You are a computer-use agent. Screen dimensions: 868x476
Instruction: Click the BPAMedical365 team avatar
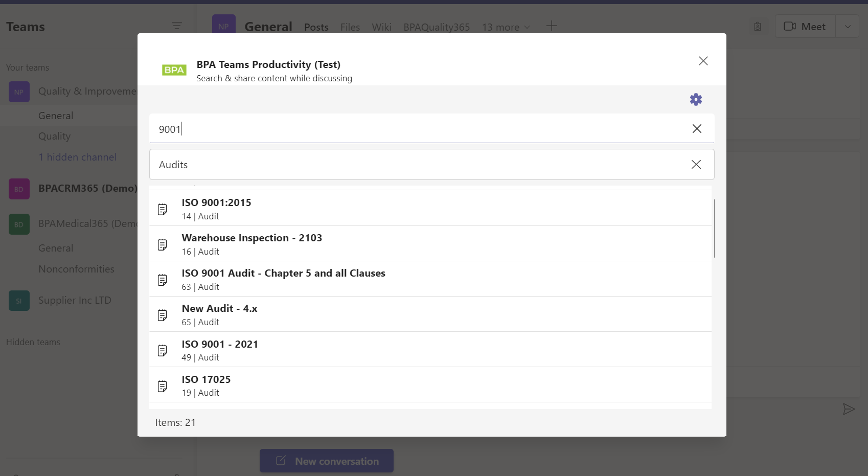click(x=19, y=224)
